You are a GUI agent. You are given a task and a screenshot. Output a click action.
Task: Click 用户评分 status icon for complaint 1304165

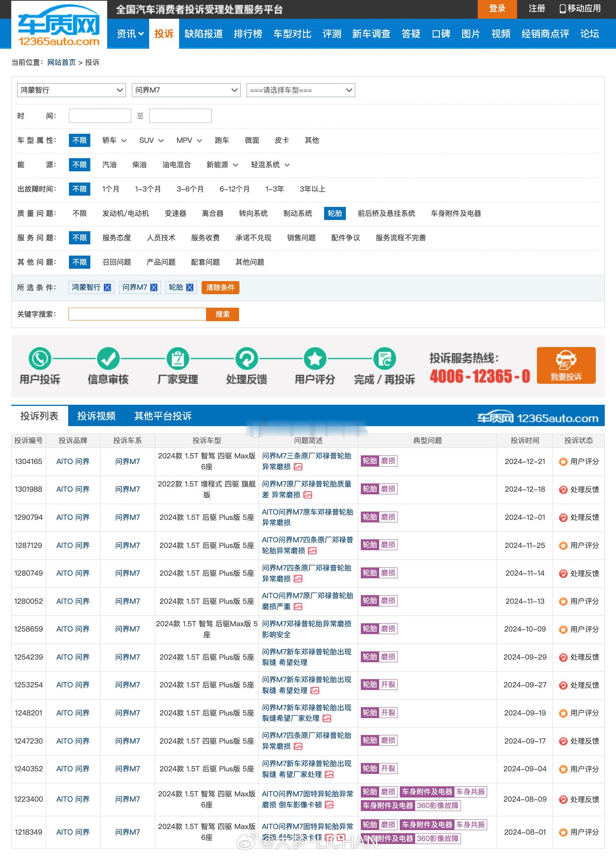(x=563, y=462)
